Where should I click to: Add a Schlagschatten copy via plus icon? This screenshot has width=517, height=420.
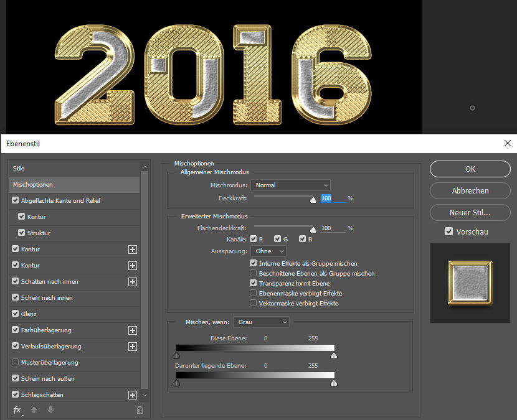132,395
